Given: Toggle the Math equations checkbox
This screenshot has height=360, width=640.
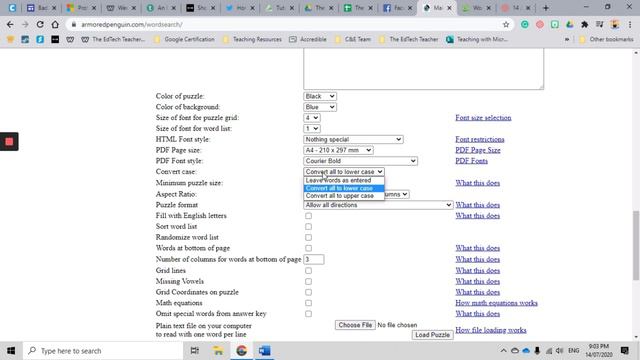Looking at the screenshot, I should point(308,303).
